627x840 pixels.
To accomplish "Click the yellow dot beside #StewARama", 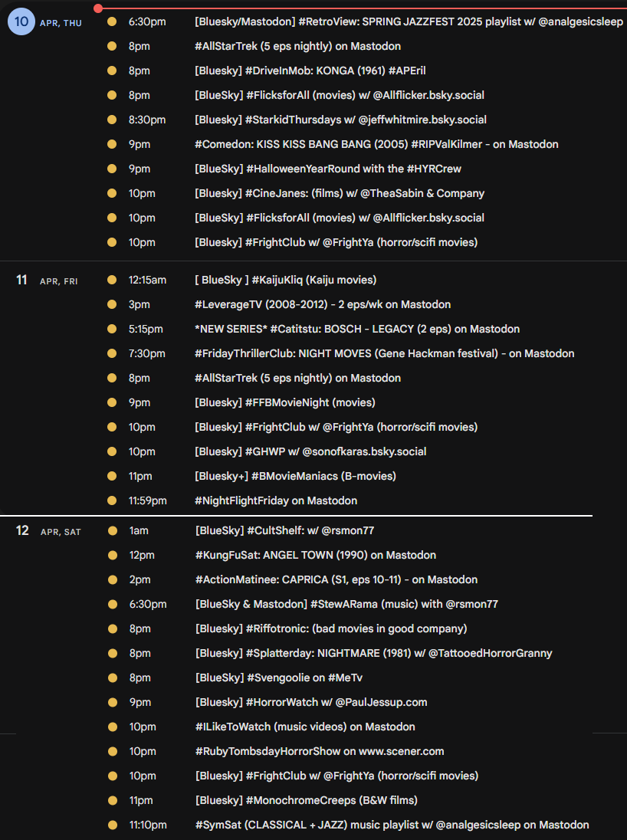I will point(113,605).
